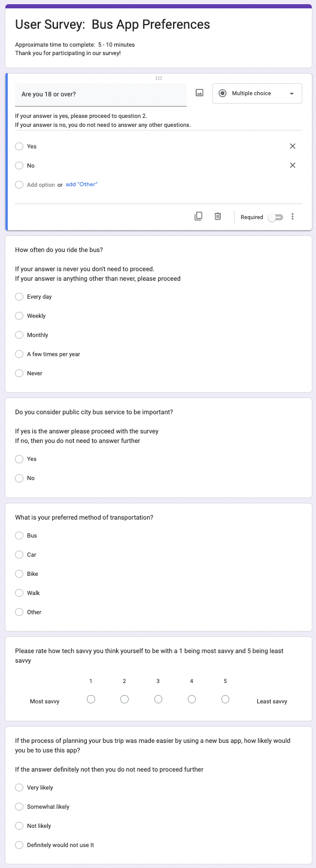Viewport: 316px width, 868px height.
Task: Delete the question using the trash icon
Action: tap(218, 217)
